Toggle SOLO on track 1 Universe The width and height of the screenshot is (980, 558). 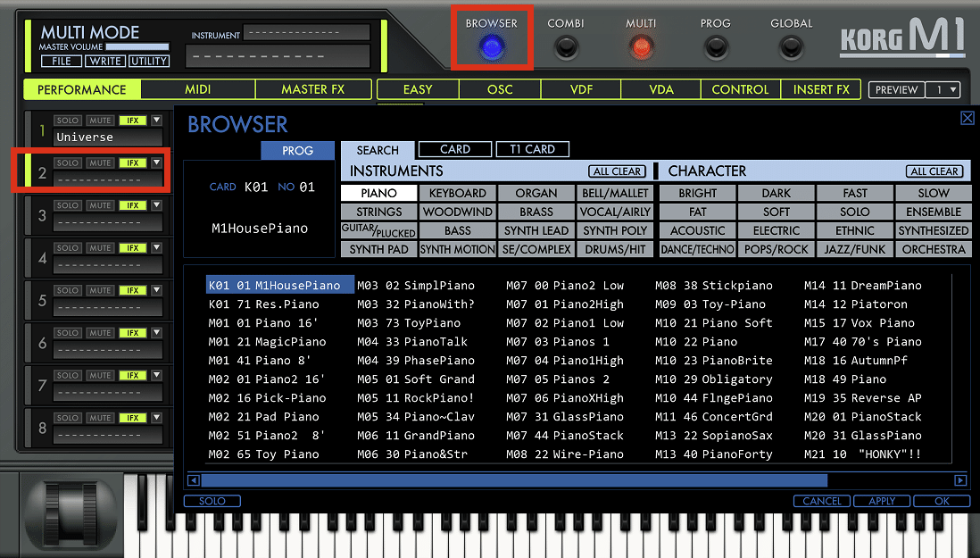(x=68, y=121)
